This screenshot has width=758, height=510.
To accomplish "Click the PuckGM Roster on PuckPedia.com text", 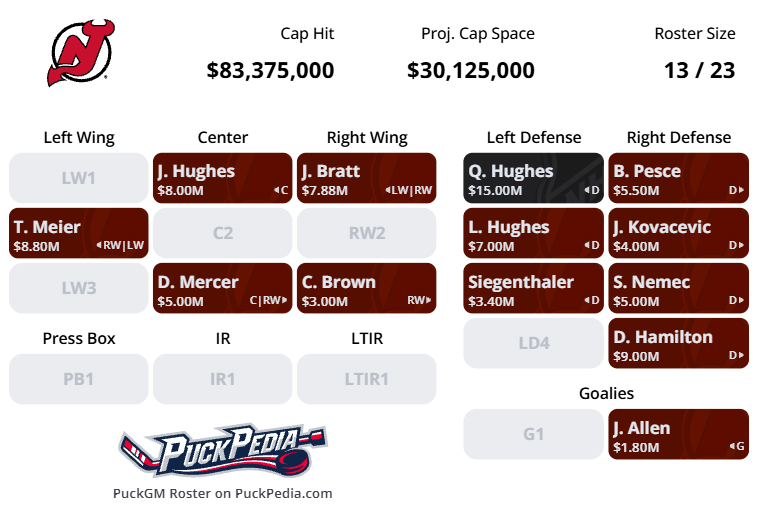I will tap(223, 493).
